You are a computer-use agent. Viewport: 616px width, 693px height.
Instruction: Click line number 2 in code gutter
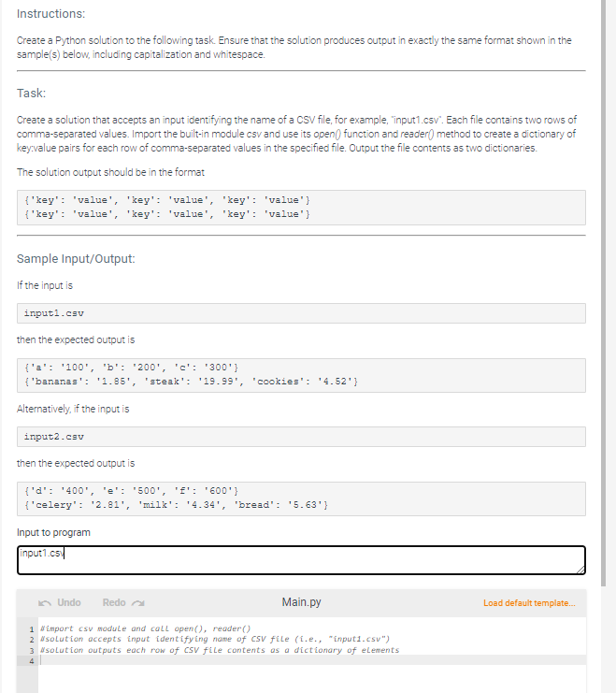tap(32, 640)
